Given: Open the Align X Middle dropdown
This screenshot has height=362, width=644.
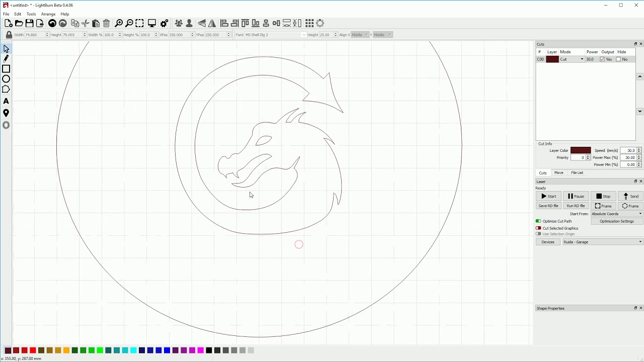Looking at the screenshot, I should 359,35.
